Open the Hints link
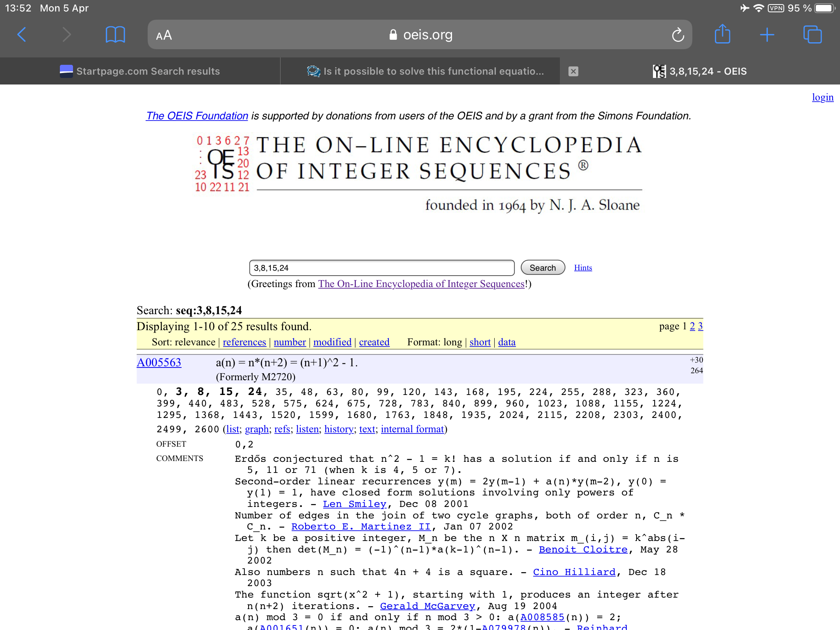The width and height of the screenshot is (840, 630). [583, 268]
